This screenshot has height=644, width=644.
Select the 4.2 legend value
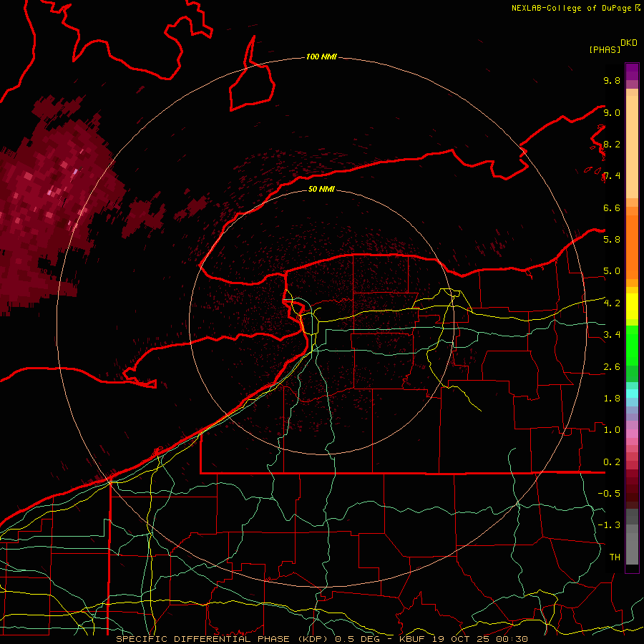pyautogui.click(x=612, y=303)
